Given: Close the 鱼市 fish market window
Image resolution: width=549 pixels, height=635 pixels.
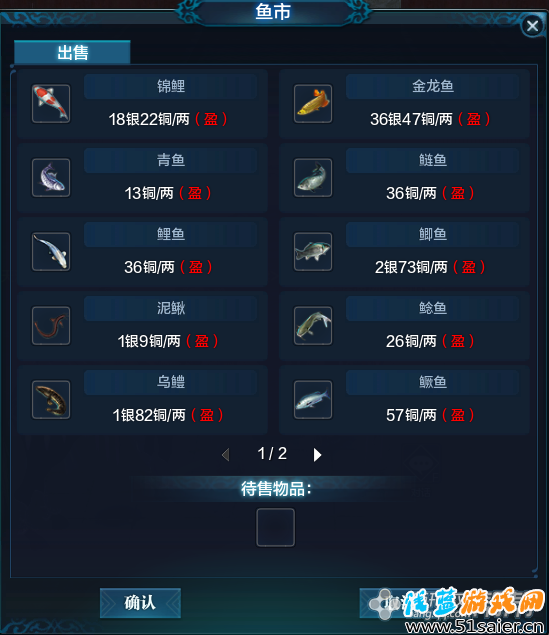Looking at the screenshot, I should [x=532, y=26].
